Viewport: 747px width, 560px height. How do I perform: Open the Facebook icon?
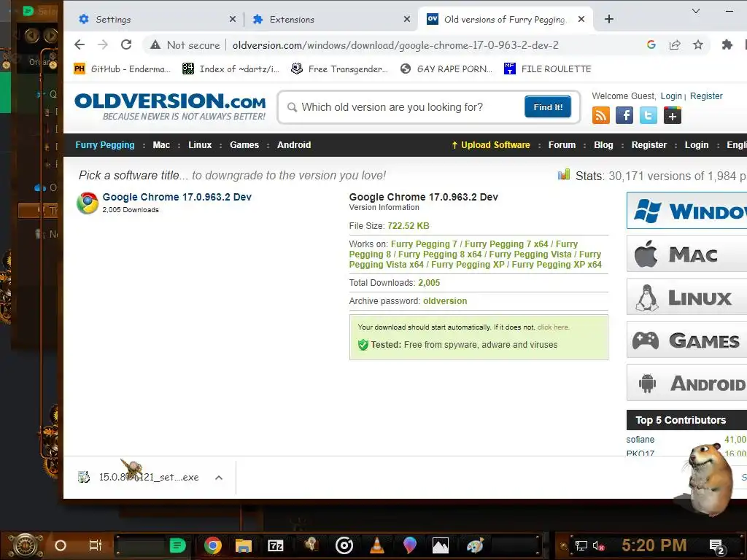click(624, 115)
